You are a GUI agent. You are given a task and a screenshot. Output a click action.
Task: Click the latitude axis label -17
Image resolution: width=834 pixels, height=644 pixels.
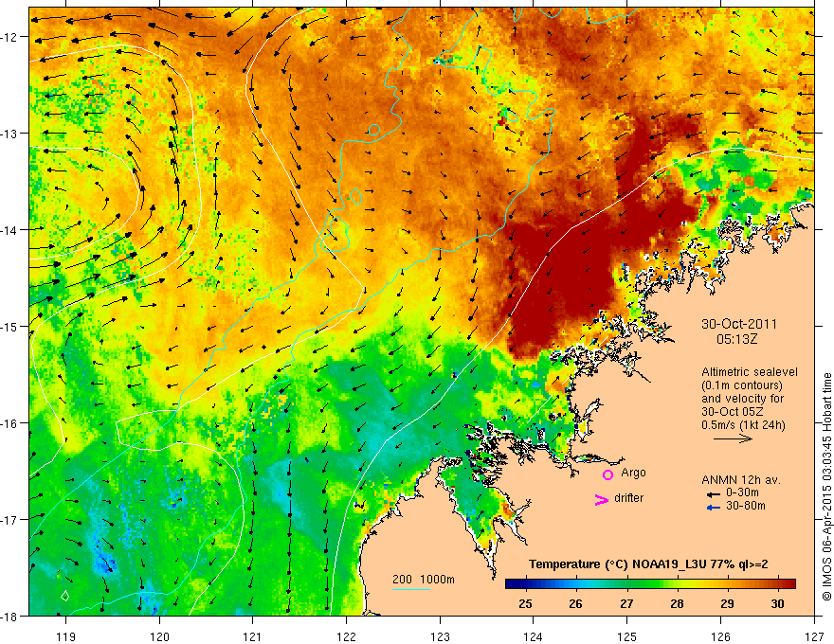tap(9, 520)
